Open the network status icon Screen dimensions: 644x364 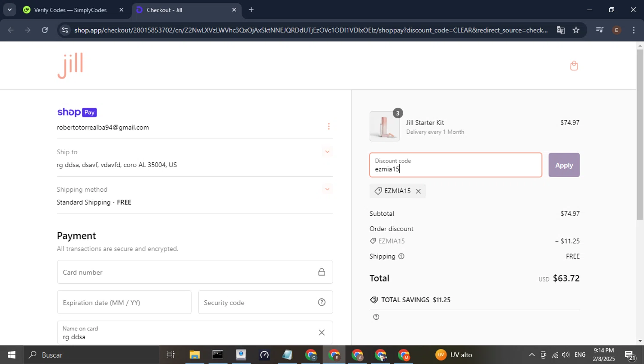[x=555, y=355]
